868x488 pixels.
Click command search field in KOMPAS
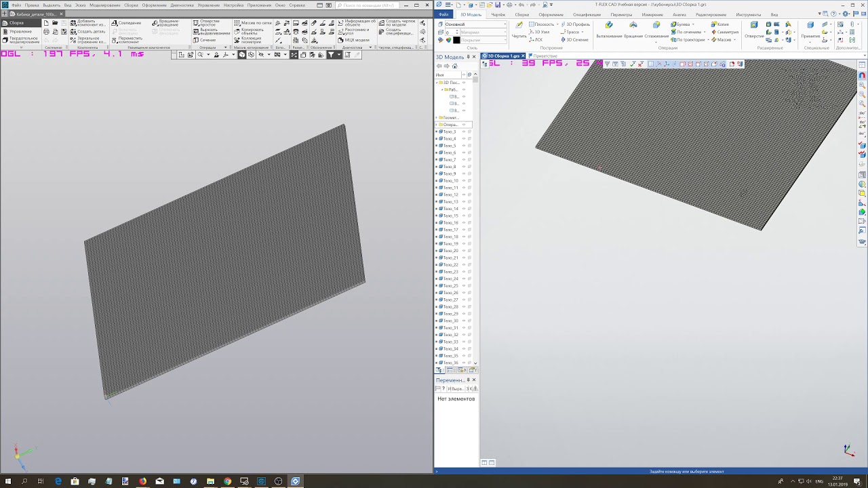(368, 5)
